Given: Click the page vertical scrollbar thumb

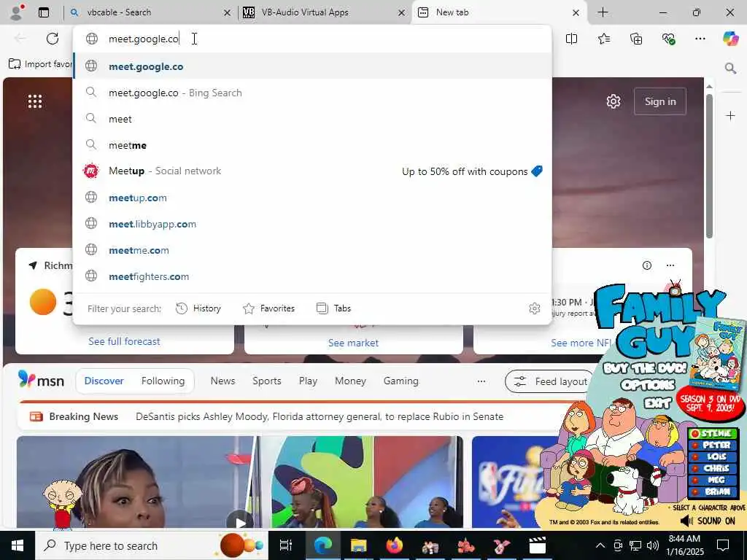Looking at the screenshot, I should point(709,167).
